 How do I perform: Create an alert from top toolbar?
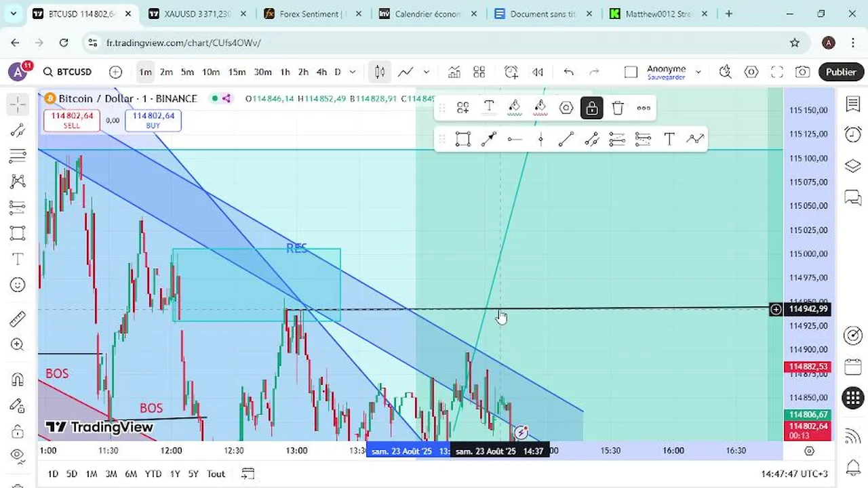click(511, 72)
